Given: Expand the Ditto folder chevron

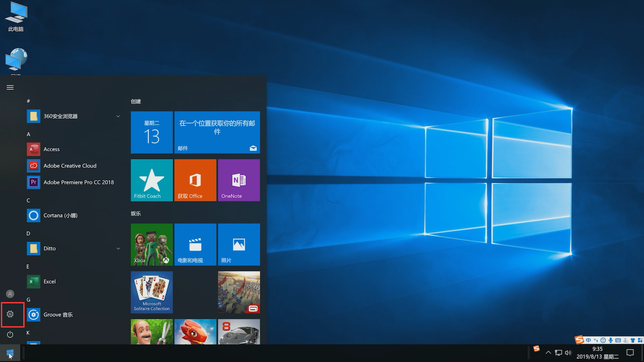Looking at the screenshot, I should 118,248.
